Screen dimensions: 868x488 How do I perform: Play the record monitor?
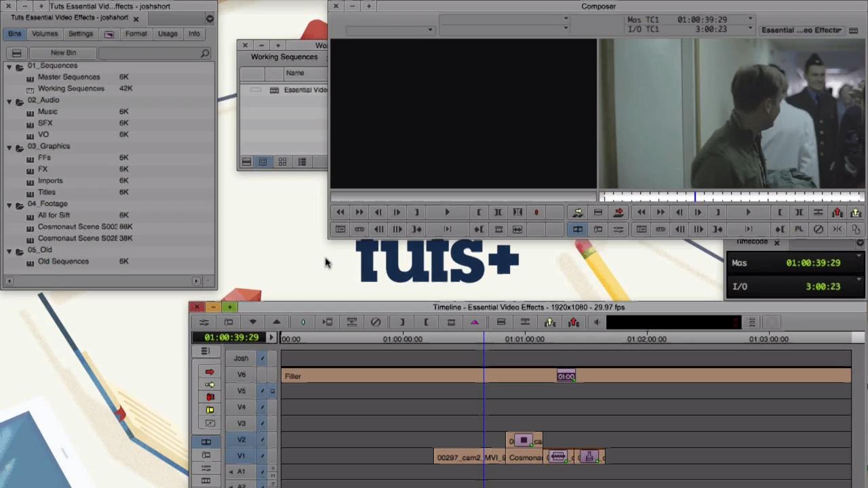(748, 213)
